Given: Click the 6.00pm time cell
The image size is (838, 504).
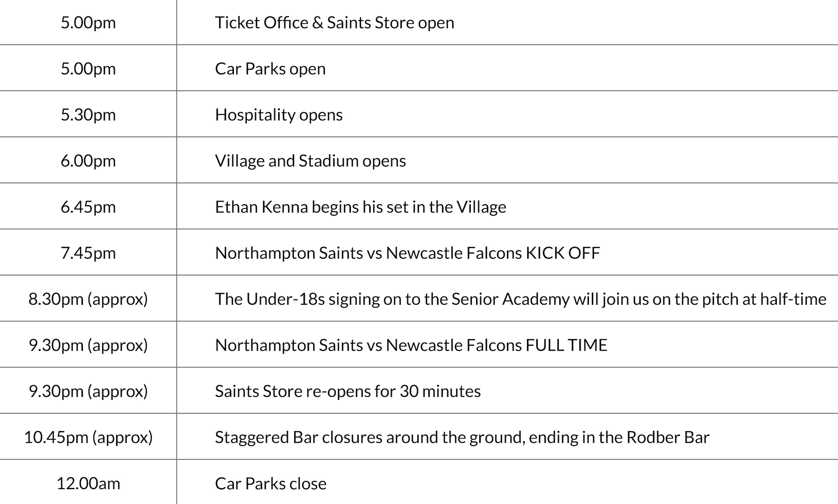Looking at the screenshot, I should (x=88, y=161).
